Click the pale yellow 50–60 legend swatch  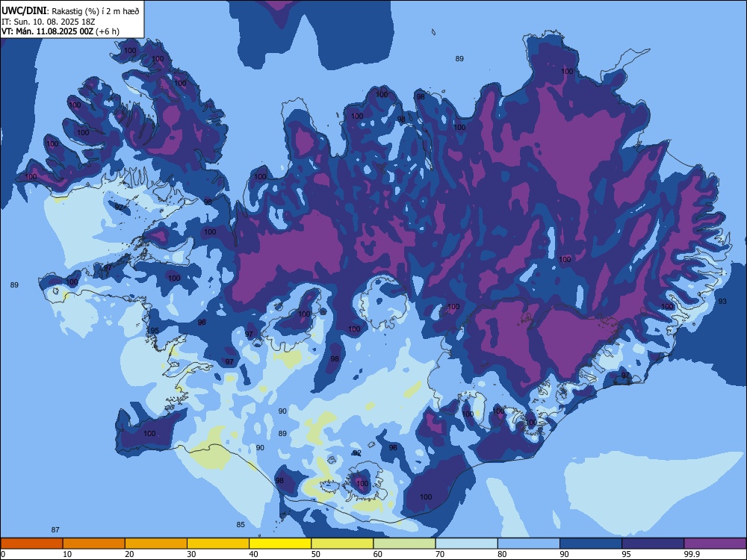pyautogui.click(x=342, y=544)
